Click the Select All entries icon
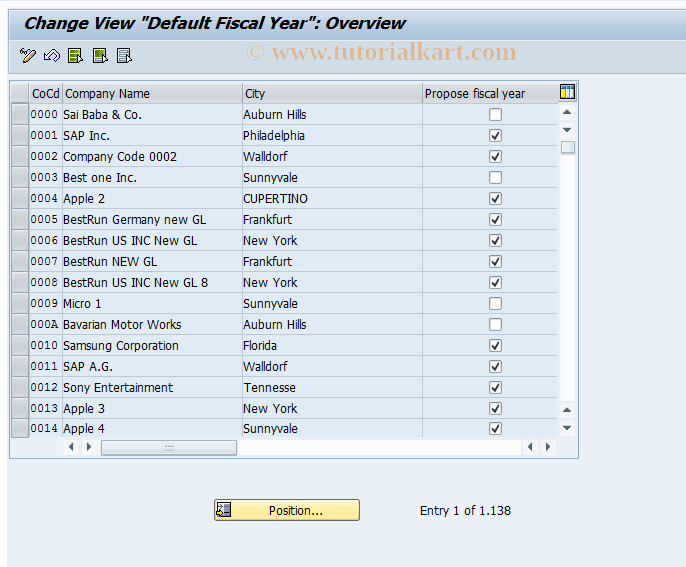 click(75, 56)
